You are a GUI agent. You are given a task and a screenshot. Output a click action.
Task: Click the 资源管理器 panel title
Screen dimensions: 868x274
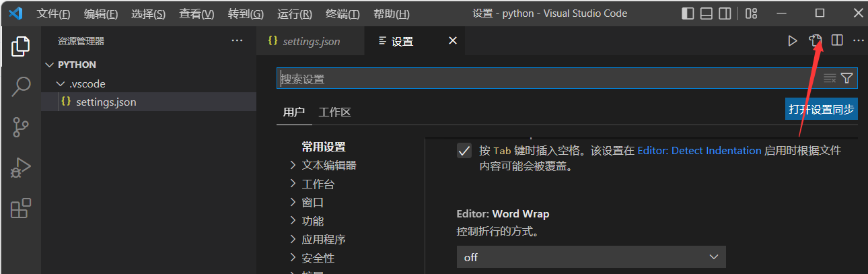pos(81,41)
